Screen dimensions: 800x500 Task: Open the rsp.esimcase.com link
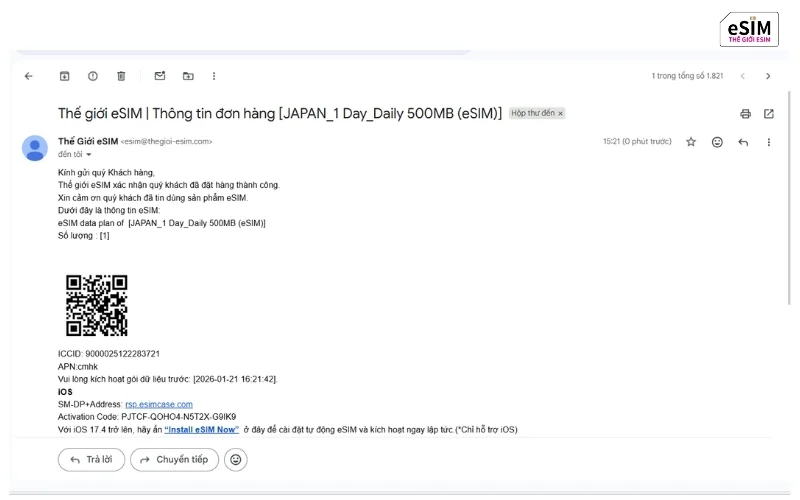[x=159, y=404]
